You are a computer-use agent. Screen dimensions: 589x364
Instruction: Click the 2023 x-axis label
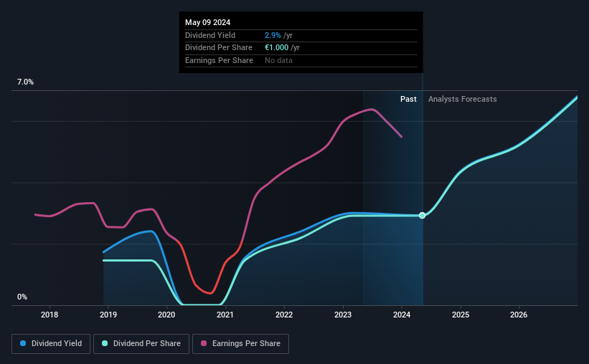343,315
